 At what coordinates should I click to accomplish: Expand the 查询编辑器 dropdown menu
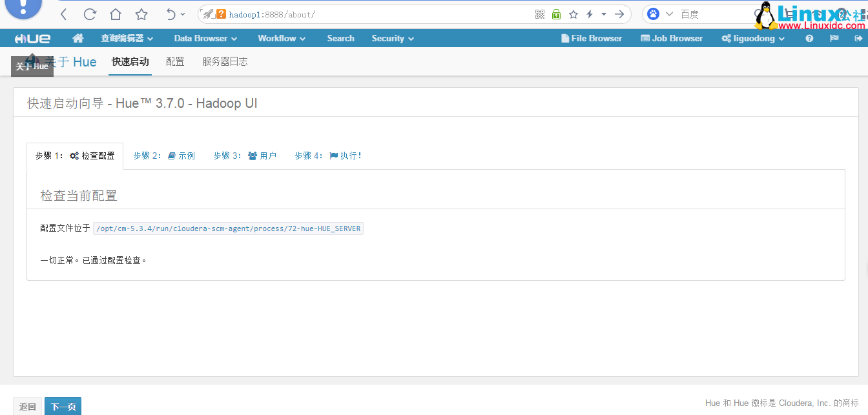[x=127, y=38]
